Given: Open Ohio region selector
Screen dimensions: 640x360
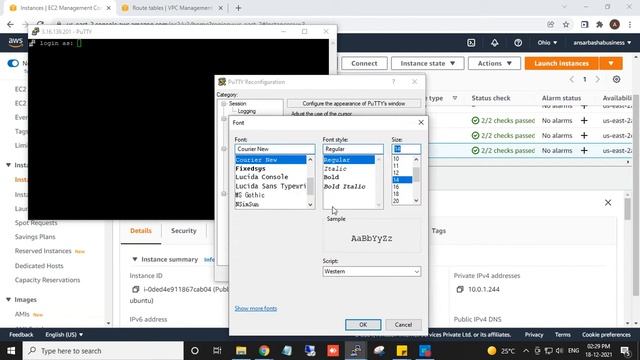Looking at the screenshot, I should coord(547,42).
